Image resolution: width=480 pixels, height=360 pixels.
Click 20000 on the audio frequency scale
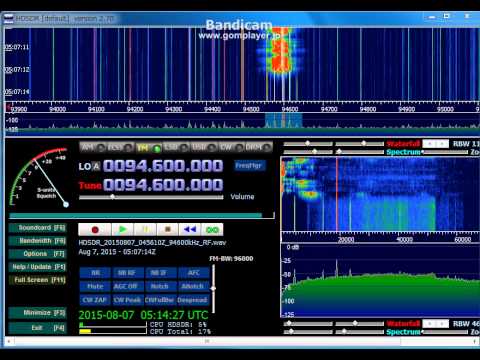346,240
